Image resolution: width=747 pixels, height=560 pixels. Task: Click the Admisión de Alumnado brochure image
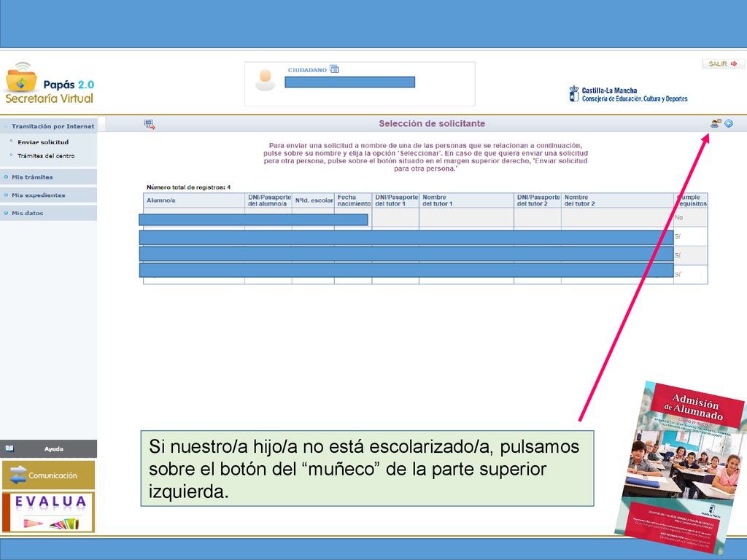tap(681, 467)
